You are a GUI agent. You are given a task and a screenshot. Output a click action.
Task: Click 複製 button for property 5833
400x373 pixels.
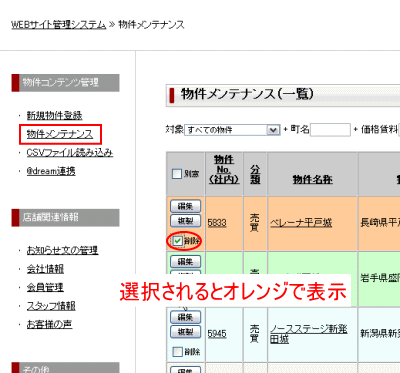186,221
